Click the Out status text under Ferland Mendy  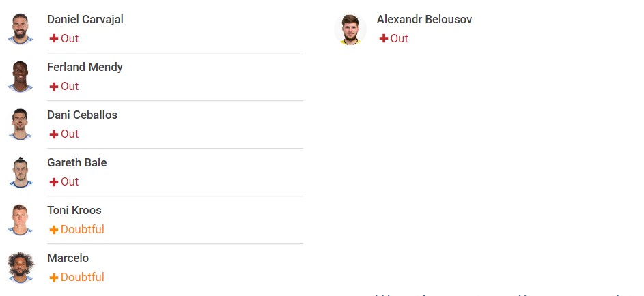click(x=70, y=86)
